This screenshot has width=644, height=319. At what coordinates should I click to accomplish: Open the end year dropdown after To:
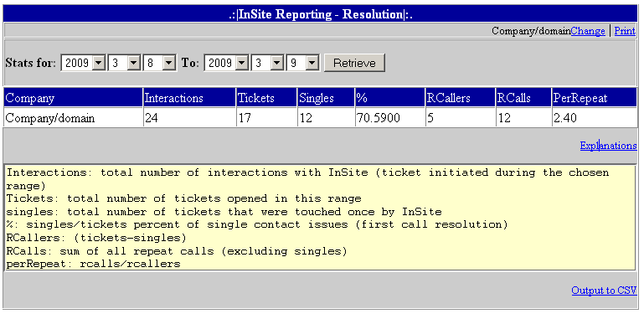226,63
